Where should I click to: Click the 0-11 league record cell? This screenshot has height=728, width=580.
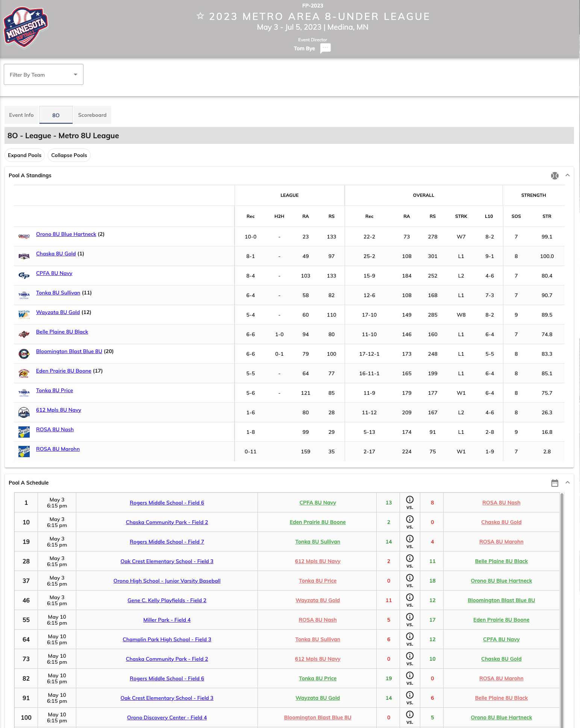click(x=250, y=452)
